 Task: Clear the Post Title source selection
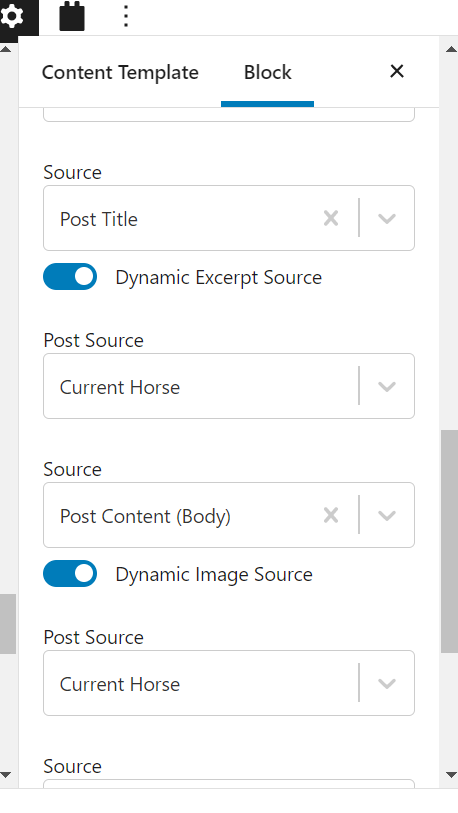coord(331,218)
